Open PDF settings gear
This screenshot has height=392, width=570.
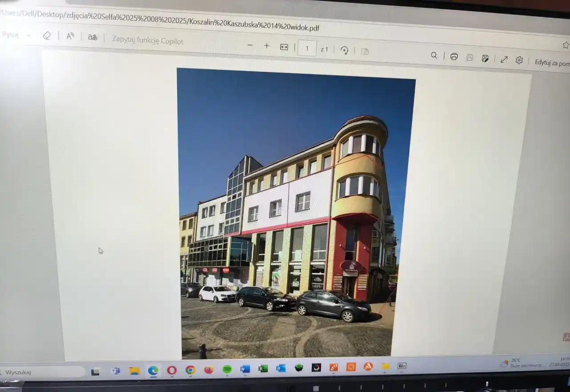pos(519,60)
